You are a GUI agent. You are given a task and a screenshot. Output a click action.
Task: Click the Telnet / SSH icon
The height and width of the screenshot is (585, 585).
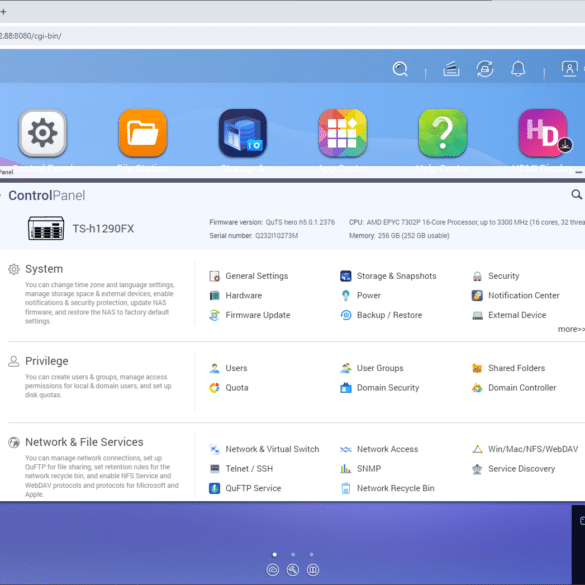pos(215,469)
